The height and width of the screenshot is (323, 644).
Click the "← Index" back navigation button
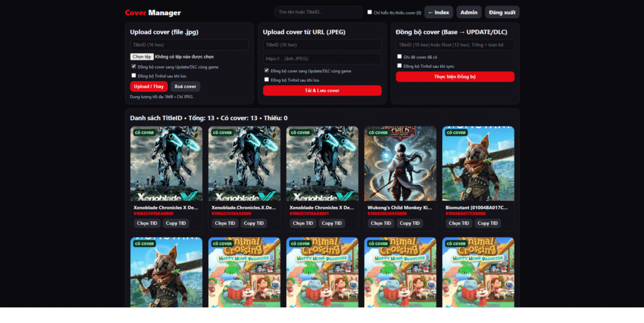[x=438, y=12]
